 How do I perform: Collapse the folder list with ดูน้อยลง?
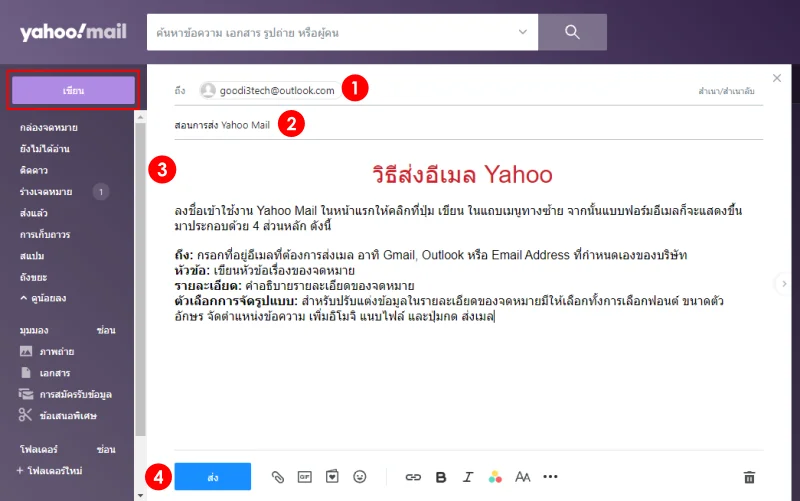tap(43, 298)
